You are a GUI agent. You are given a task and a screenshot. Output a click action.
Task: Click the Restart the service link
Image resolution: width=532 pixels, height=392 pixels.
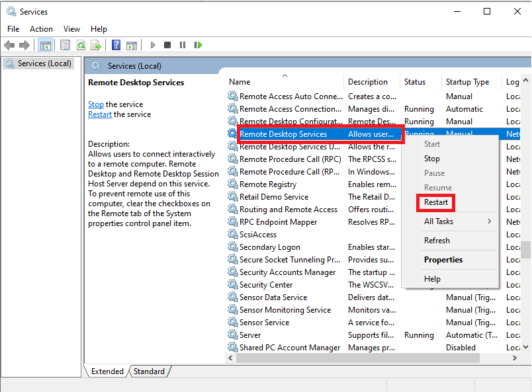99,114
